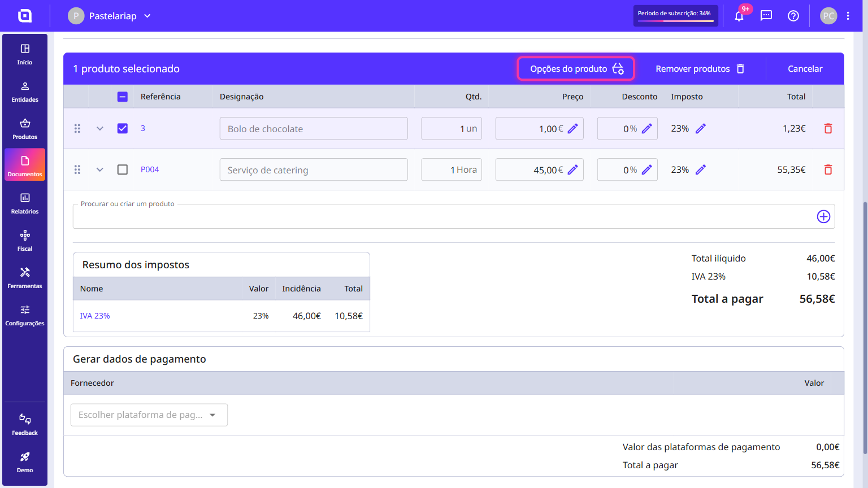Open Fiscal in the sidebar
This screenshot has height=488, width=868.
25,241
